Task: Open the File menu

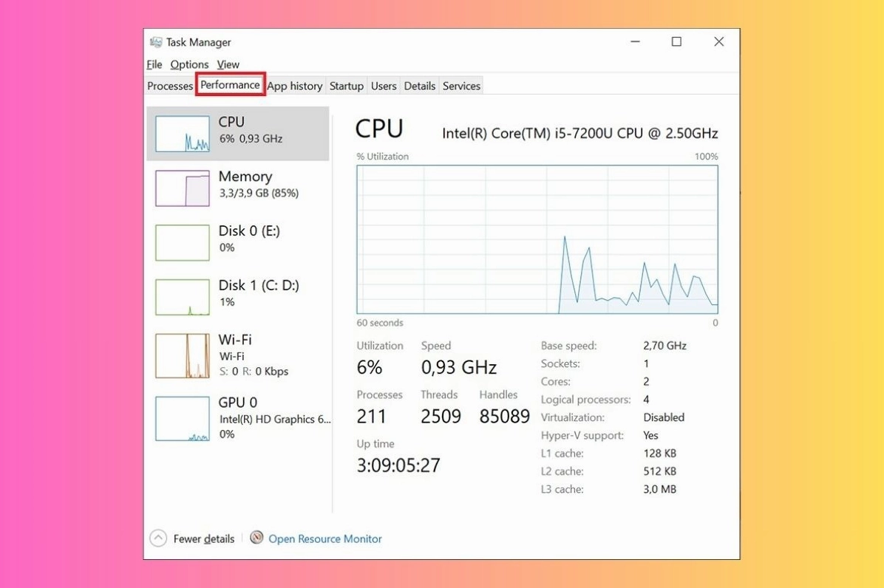Action: [154, 64]
